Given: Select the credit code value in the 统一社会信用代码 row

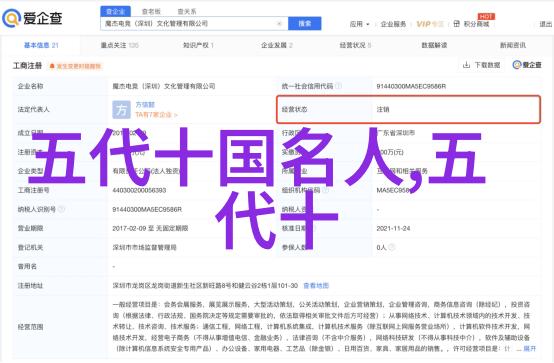Looking at the screenshot, I should click(x=411, y=86).
